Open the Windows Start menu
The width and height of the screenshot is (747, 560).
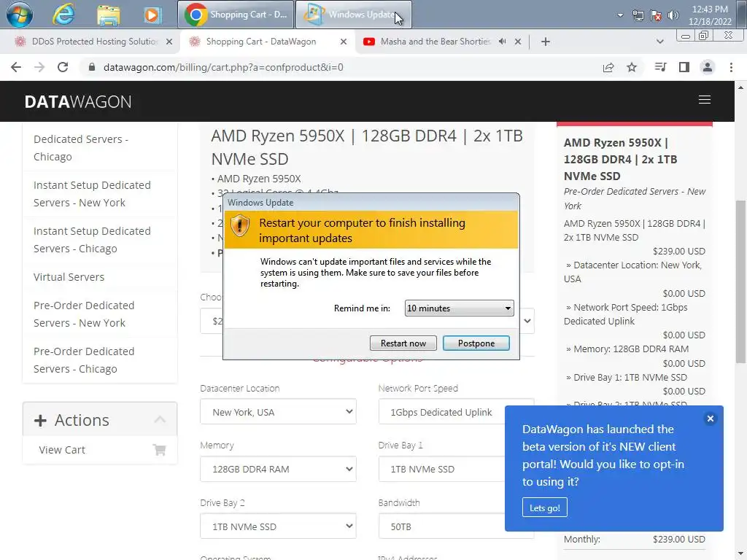click(20, 15)
